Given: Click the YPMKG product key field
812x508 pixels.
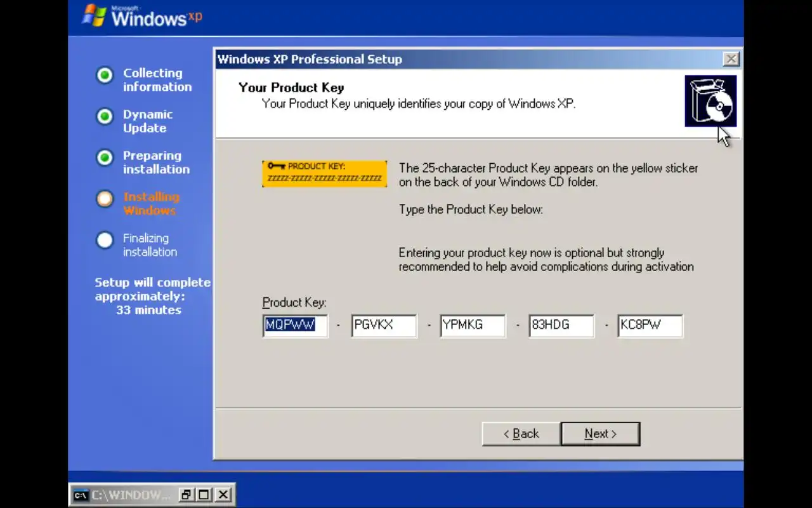Looking at the screenshot, I should [x=473, y=325].
